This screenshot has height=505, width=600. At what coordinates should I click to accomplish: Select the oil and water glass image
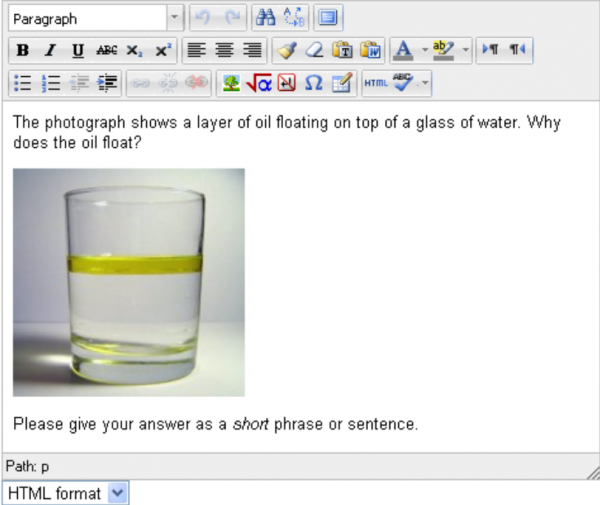coord(128,282)
